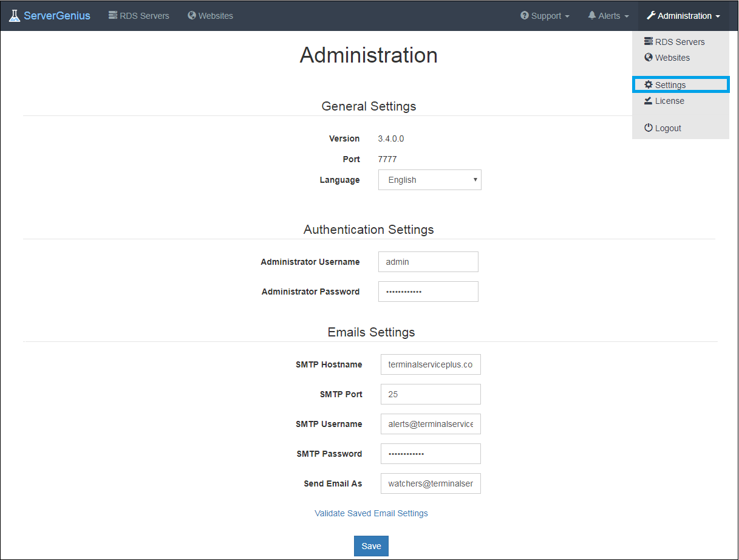Open the Websites entry in the Administration menu
The width and height of the screenshot is (739, 560).
point(667,57)
